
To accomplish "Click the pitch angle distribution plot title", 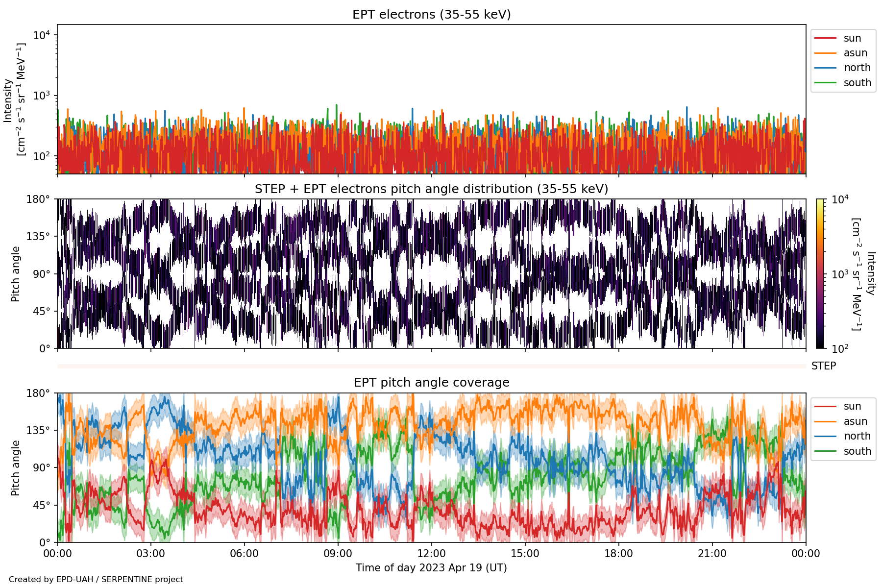I will click(x=432, y=189).
